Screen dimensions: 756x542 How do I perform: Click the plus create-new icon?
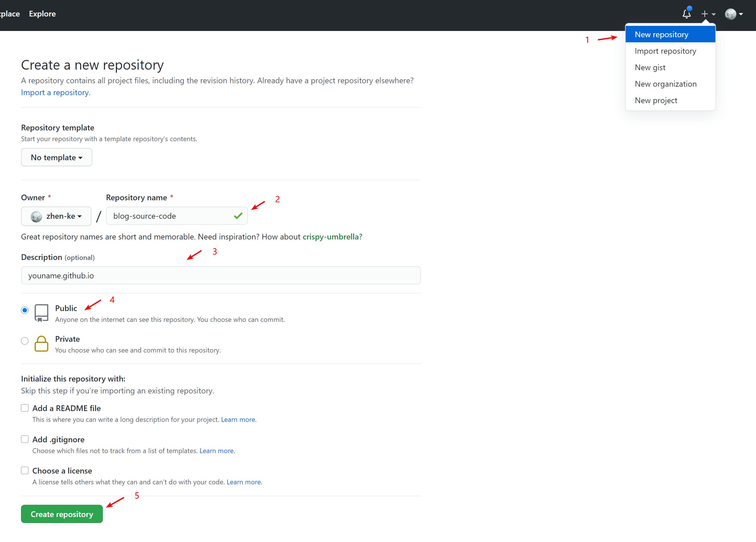click(704, 14)
